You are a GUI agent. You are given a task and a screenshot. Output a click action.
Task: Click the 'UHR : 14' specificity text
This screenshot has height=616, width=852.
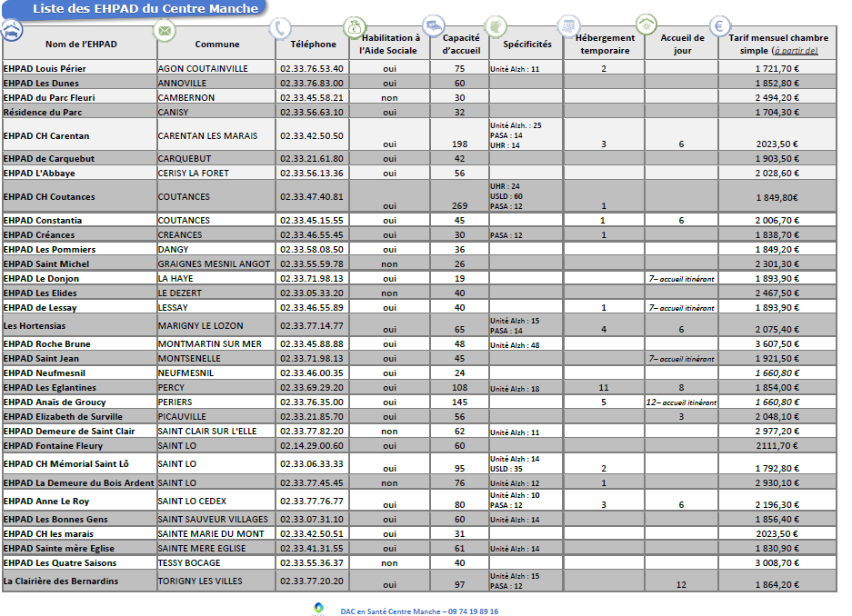click(x=505, y=145)
